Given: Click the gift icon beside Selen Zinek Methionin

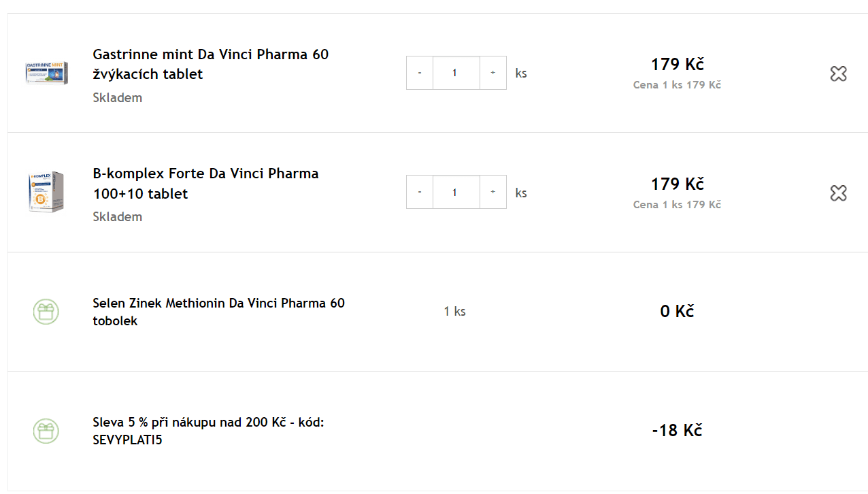Looking at the screenshot, I should (46, 312).
